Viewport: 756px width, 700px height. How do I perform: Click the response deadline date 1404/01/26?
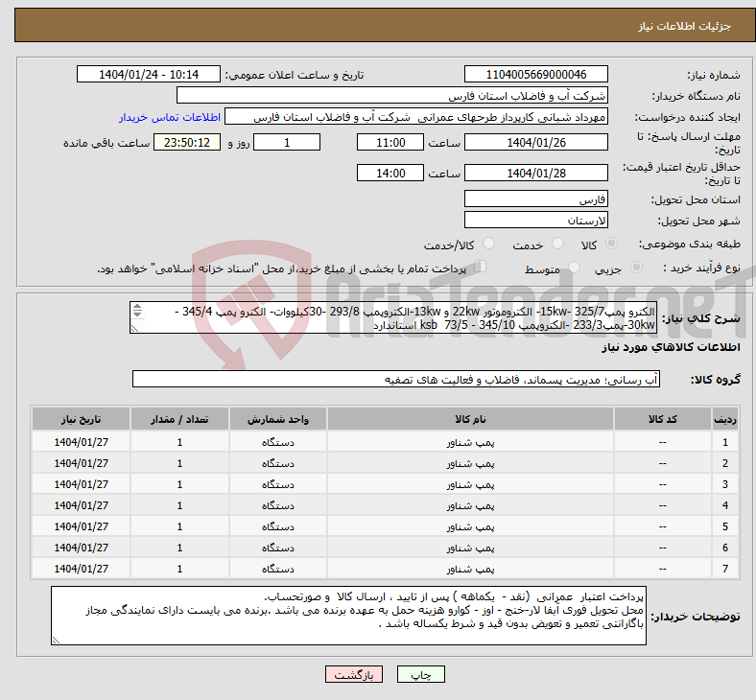click(x=535, y=143)
